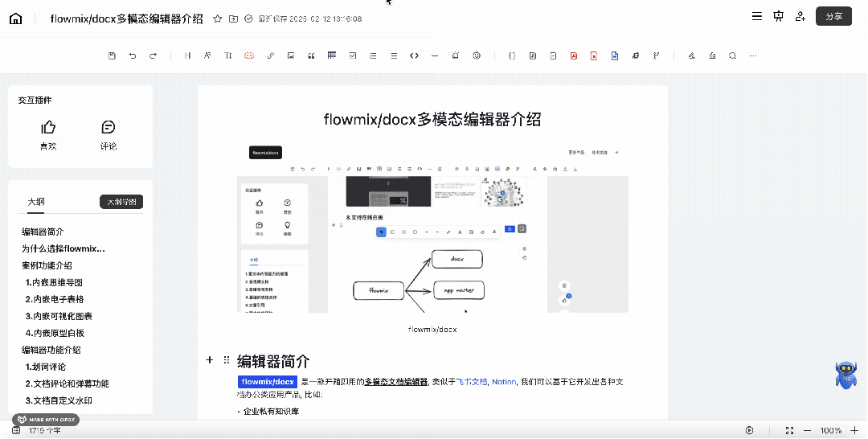The height and width of the screenshot is (439, 868).
Task: Click the three-lines list icon beside bullet list
Action: pyautogui.click(x=394, y=56)
